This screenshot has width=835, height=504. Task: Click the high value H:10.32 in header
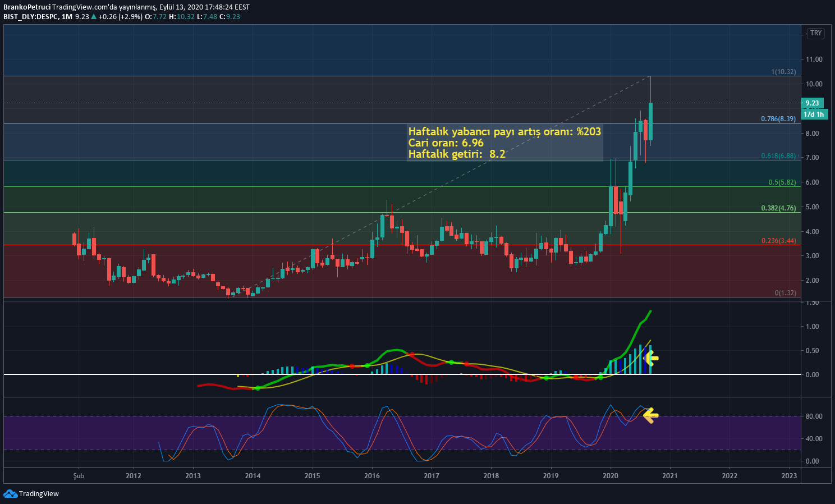pos(182,17)
